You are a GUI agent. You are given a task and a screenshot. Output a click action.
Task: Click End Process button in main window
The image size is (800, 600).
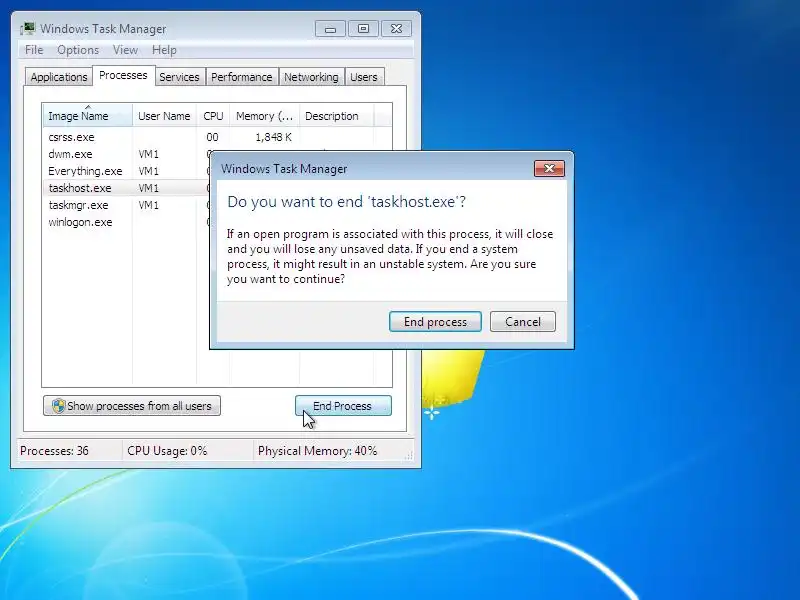[343, 406]
